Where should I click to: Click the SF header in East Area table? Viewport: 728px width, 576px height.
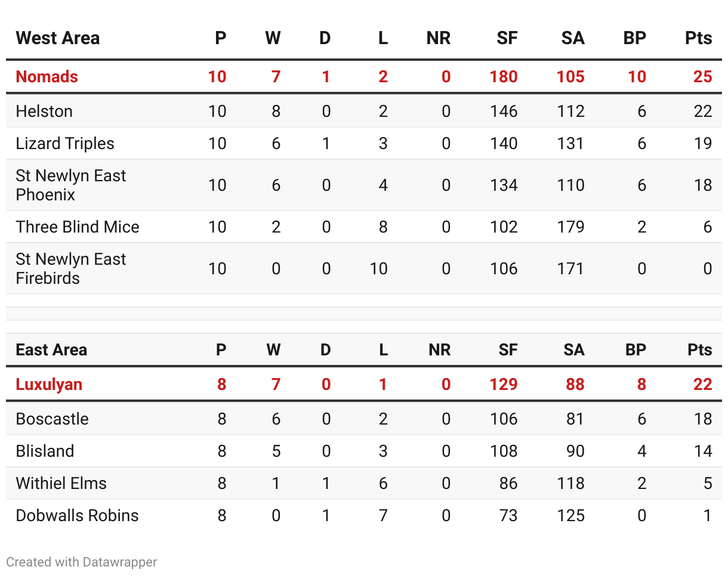508,350
